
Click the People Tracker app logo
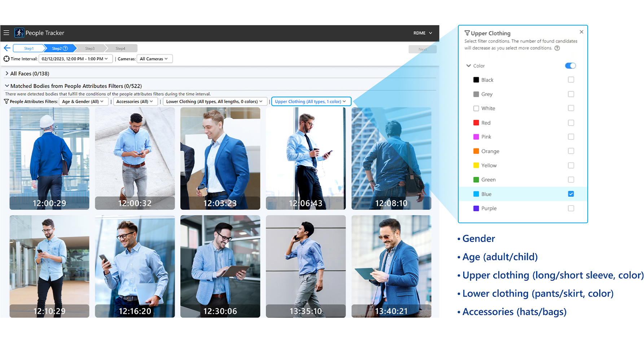[x=19, y=33]
